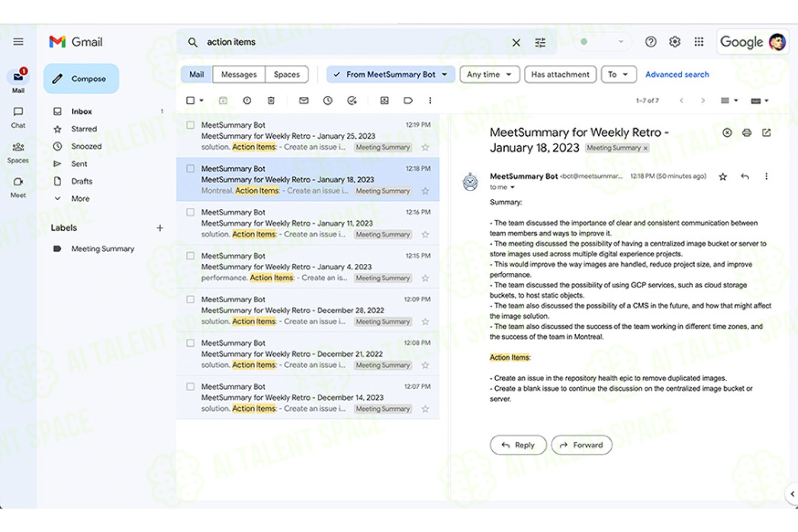Open the Any time filter dropdown
798x532 pixels.
[x=489, y=74]
